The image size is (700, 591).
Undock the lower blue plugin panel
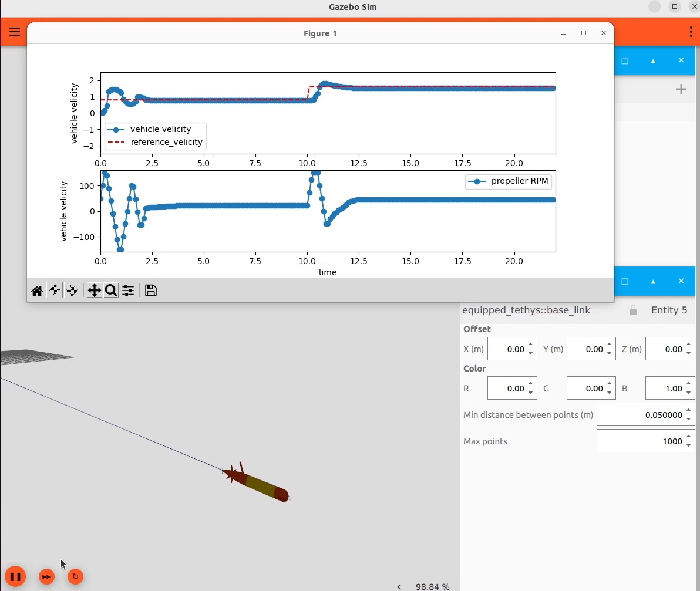(625, 282)
